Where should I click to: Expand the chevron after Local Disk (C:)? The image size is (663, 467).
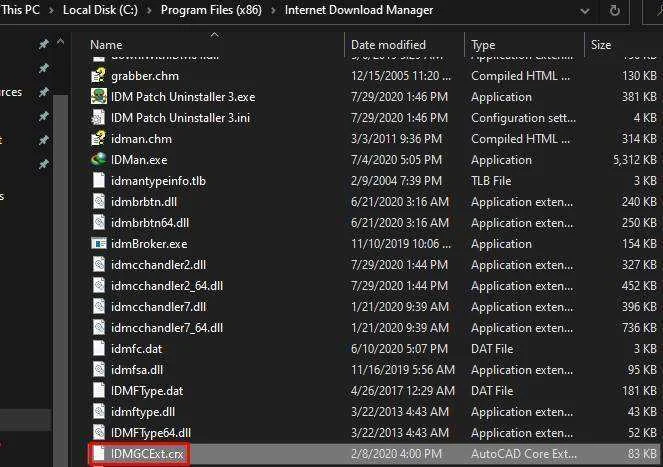coord(149,10)
